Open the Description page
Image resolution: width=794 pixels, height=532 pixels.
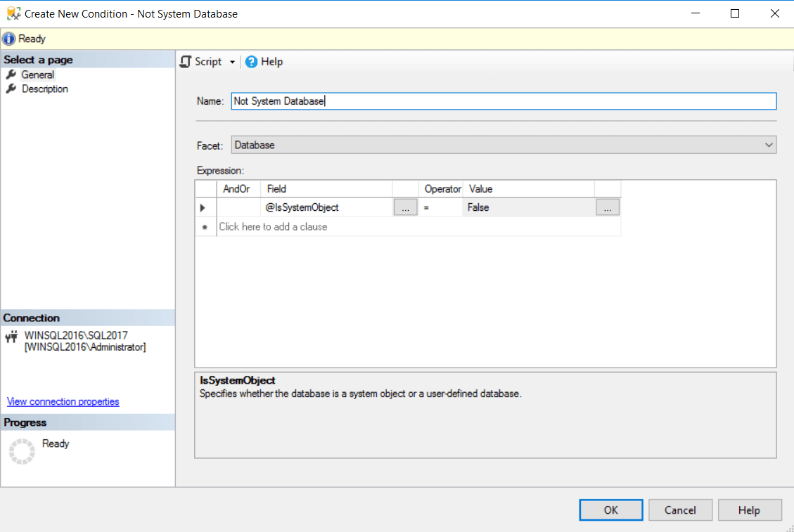pos(44,89)
